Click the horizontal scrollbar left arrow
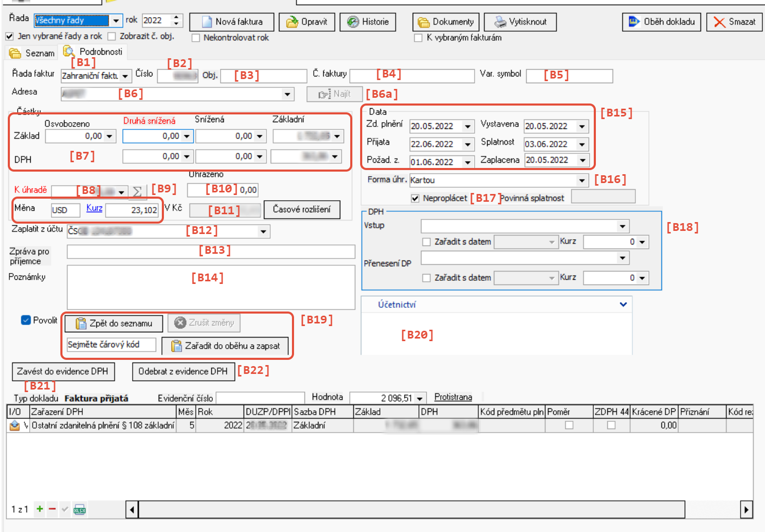This screenshot has width=765, height=532. click(x=132, y=510)
